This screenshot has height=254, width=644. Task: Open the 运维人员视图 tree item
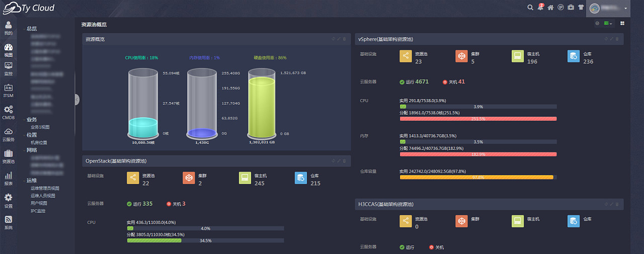tap(43, 196)
